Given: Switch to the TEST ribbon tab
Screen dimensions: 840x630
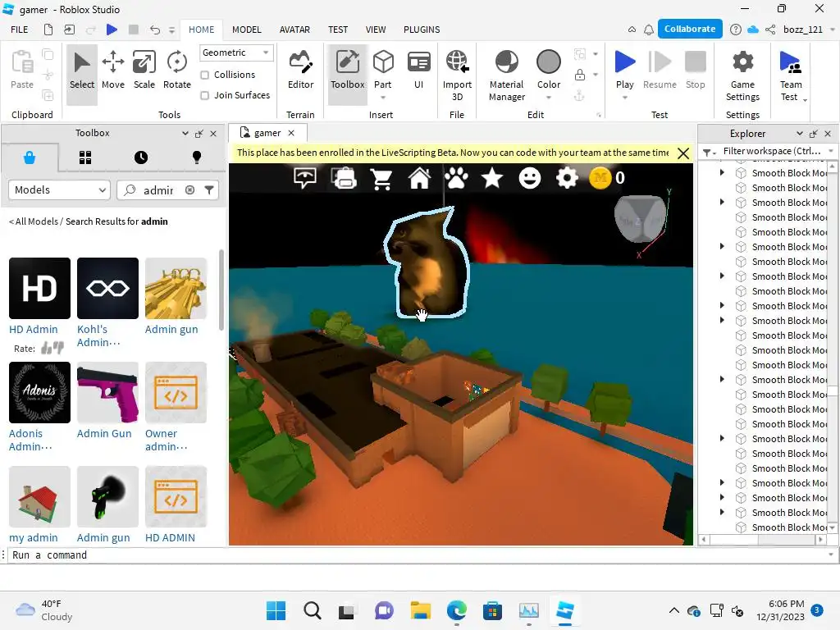Looking at the screenshot, I should 338,30.
